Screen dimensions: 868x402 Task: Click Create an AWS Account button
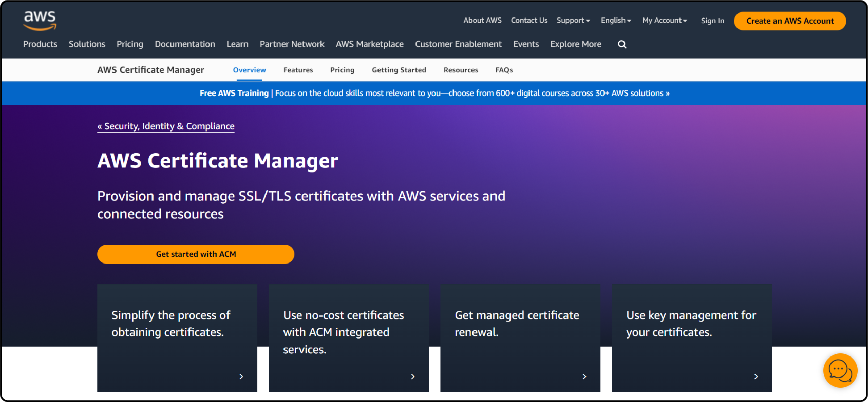(x=790, y=21)
